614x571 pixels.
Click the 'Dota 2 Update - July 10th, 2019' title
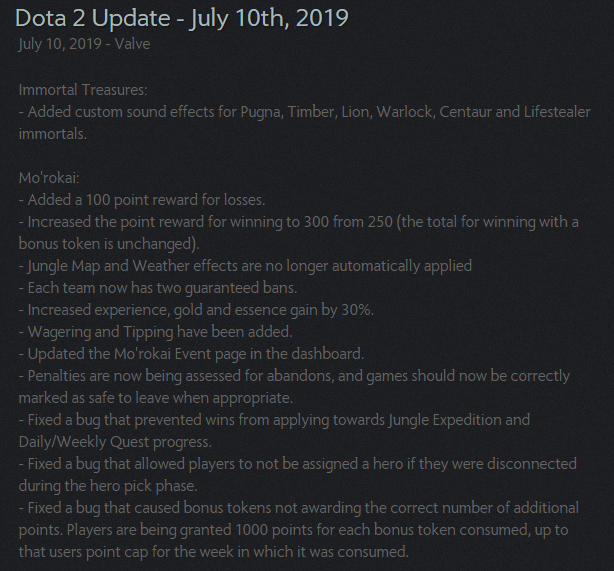point(182,18)
